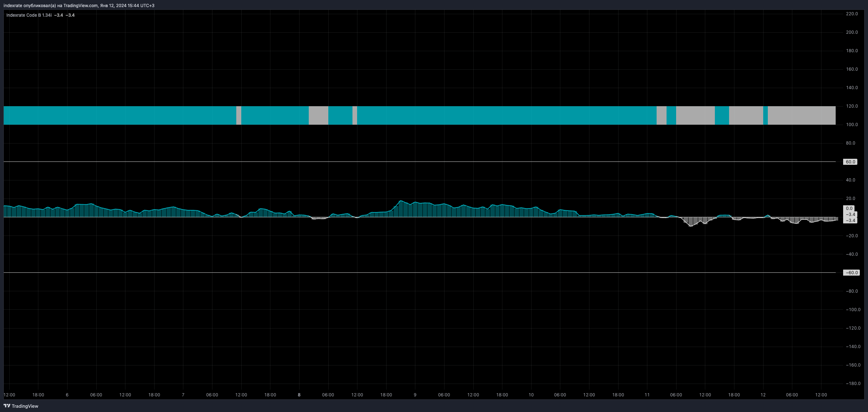
Task: Click date label 10 on time axis
Action: [531, 395]
